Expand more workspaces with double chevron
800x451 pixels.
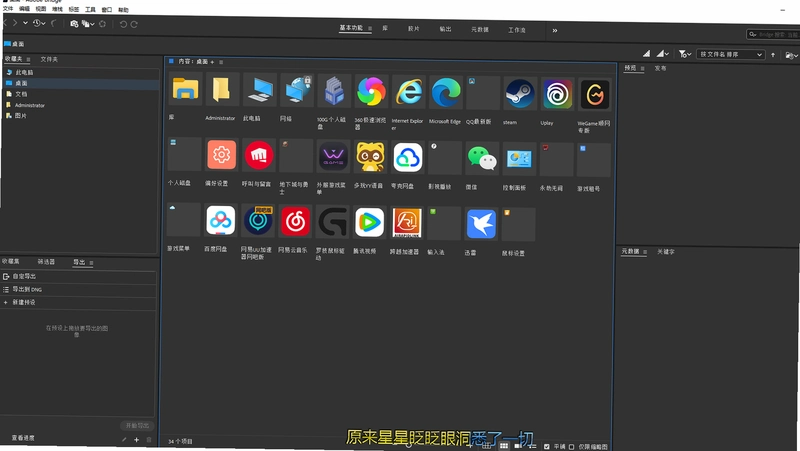555,31
